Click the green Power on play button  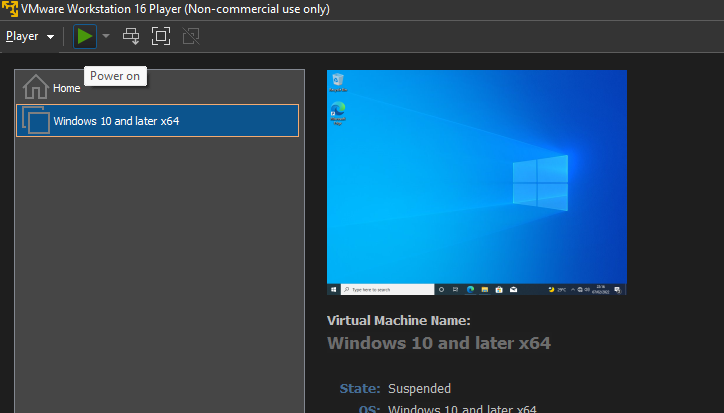pos(85,36)
